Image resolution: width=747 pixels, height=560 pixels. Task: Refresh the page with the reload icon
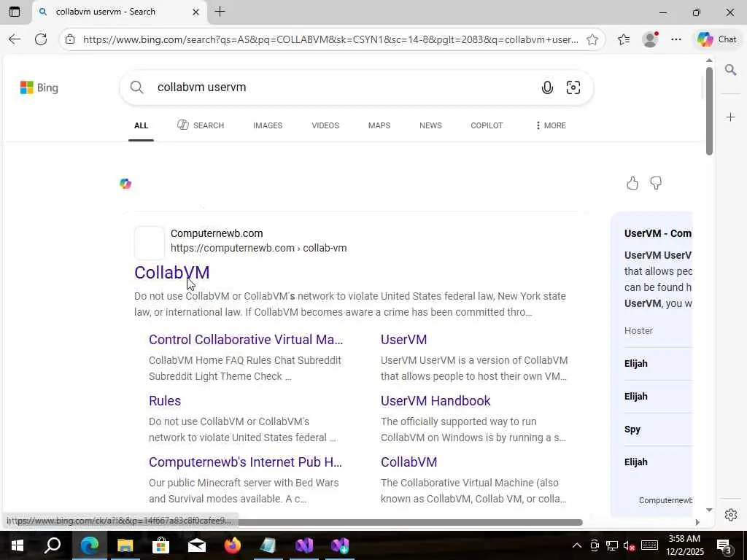tap(41, 39)
